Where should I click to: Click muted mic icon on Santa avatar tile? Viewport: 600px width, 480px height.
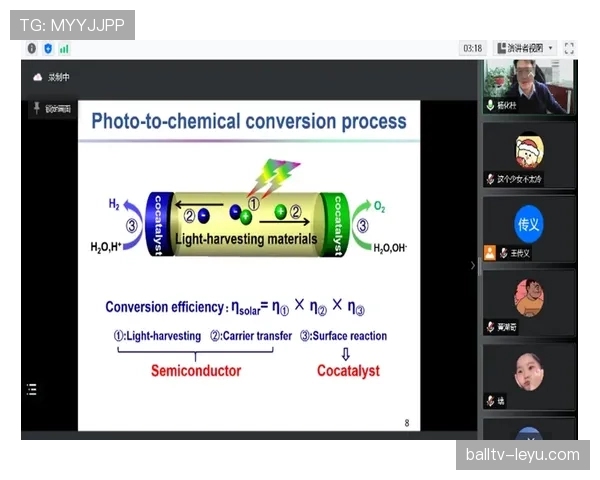[x=490, y=179]
